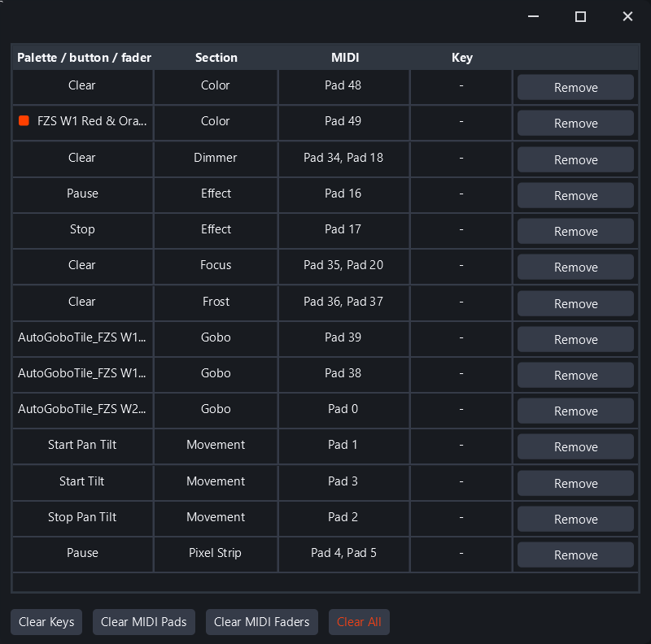Remove the Stop Pan Tilt mapping

575,519
